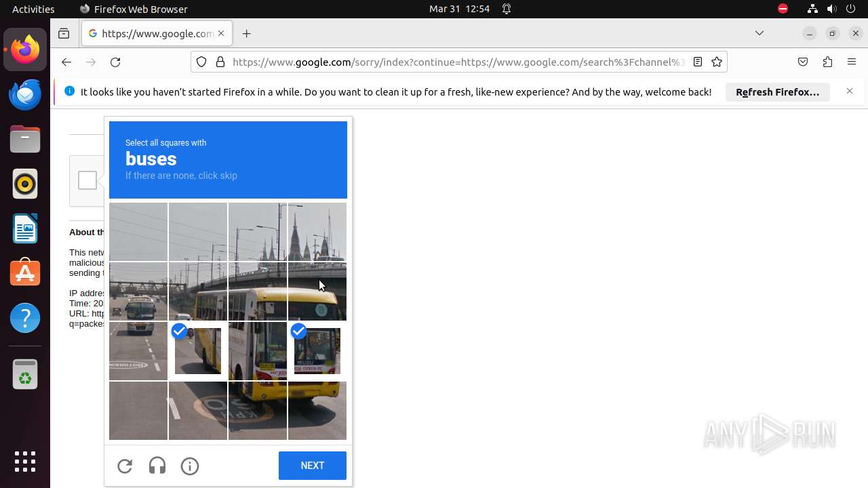This screenshot has height=488, width=868.
Task: Open the list all tabs dropdown
Action: 759,33
